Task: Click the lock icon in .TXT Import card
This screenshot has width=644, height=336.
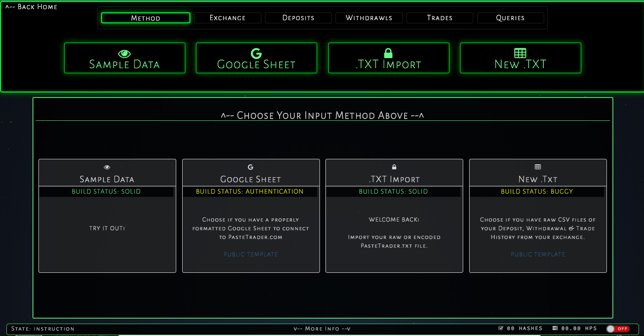Action: click(394, 168)
